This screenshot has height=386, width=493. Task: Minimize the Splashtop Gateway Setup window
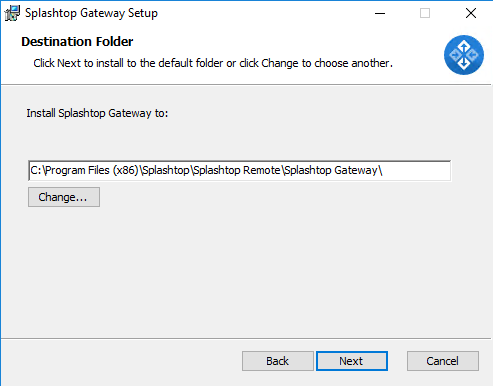coord(380,13)
